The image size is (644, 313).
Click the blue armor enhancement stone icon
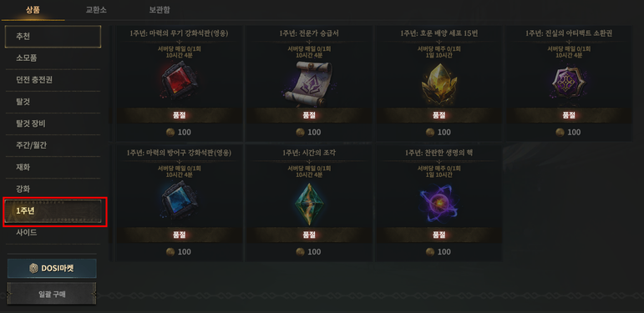tap(179, 203)
